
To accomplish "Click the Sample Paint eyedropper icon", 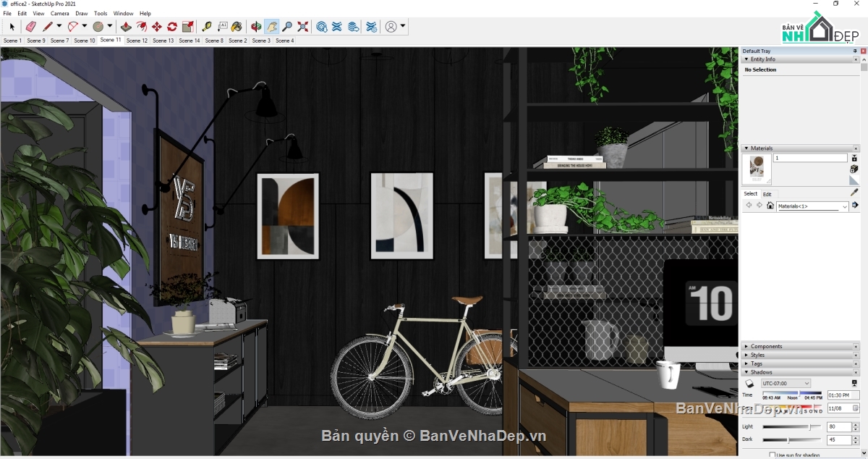I will coord(854,193).
